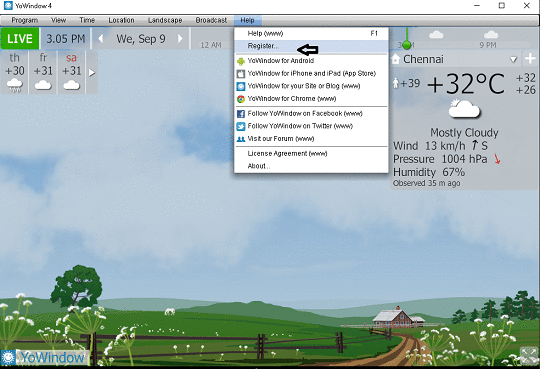
Task: Open YoWindow for Android entry
Action: click(x=311, y=61)
